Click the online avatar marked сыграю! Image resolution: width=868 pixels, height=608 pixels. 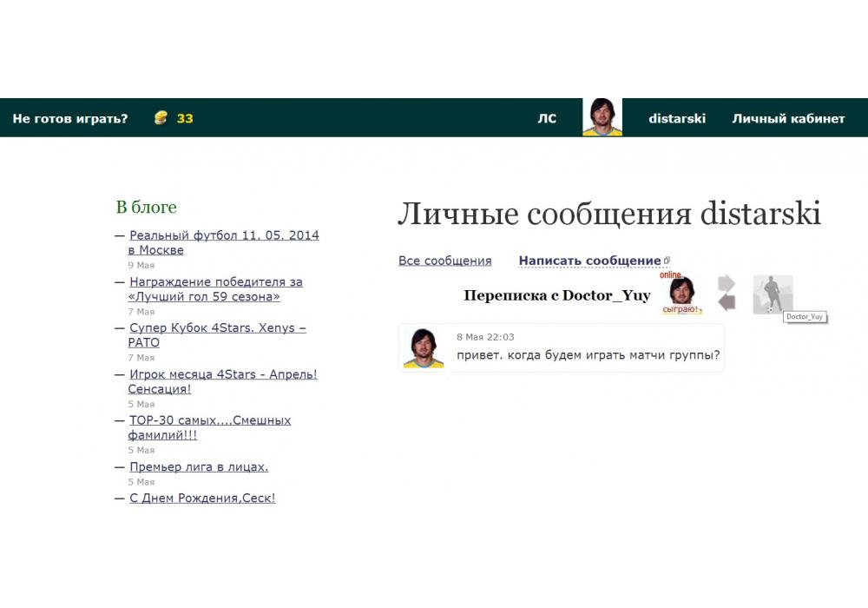coord(681,293)
